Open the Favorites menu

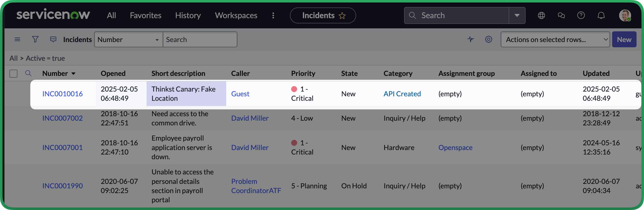(x=146, y=15)
